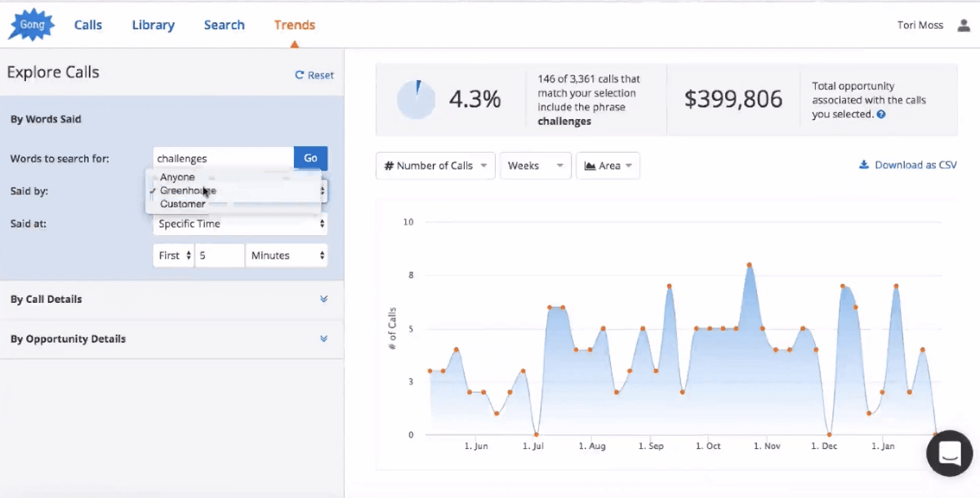Switch to the Library tab
980x498 pixels.
pyautogui.click(x=153, y=24)
